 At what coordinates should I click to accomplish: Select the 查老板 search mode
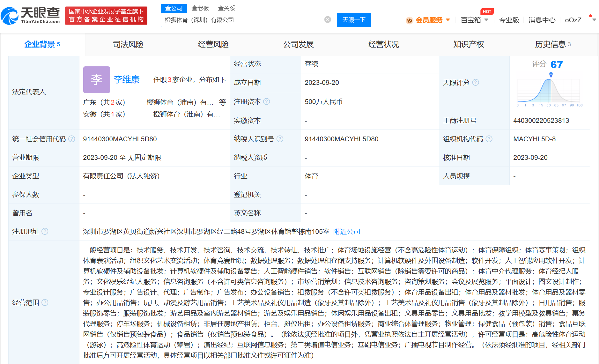(200, 8)
